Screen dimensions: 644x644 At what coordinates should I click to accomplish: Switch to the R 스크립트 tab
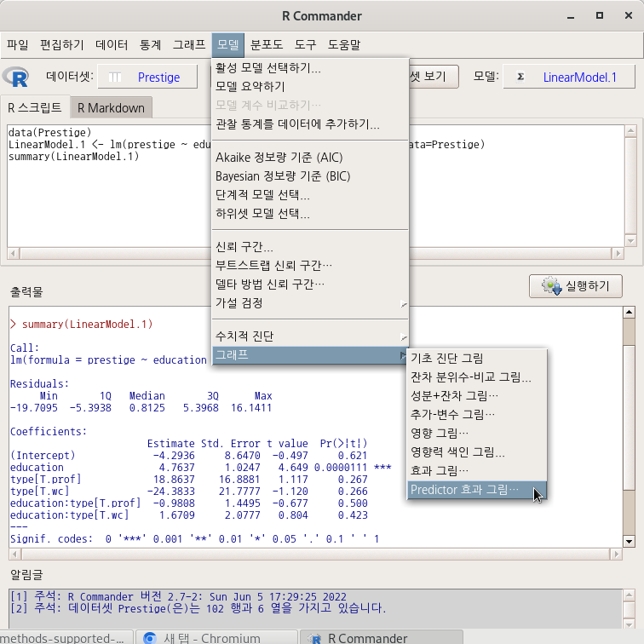coord(35,107)
